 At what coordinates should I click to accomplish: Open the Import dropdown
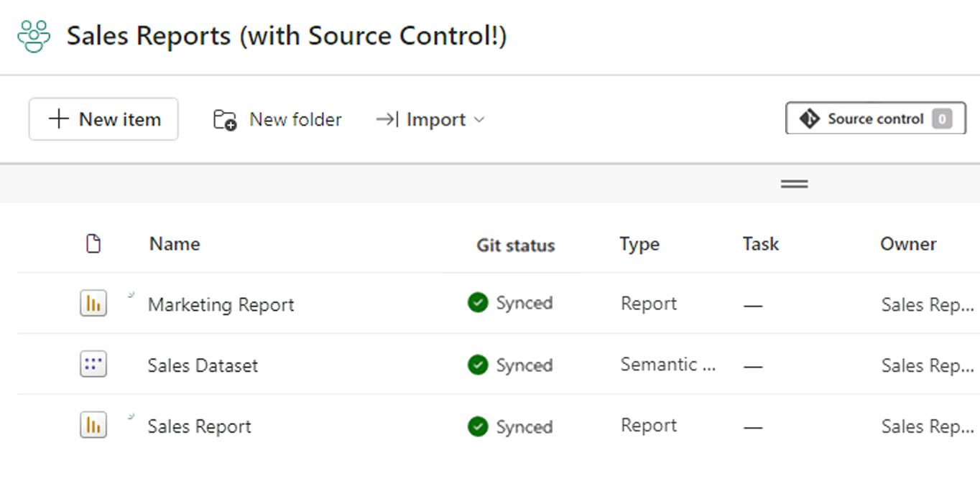(x=430, y=120)
